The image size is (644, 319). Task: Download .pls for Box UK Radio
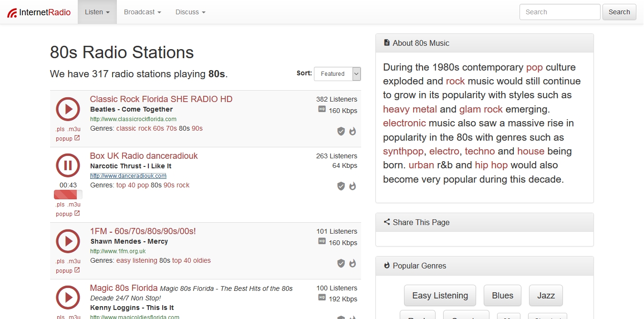click(60, 205)
